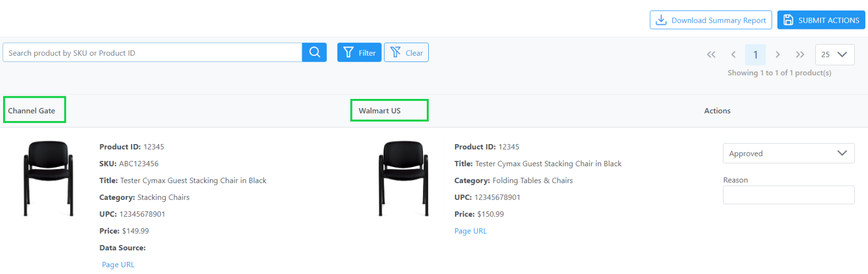Click the magnifying glass search button
Image resolution: width=868 pixels, height=274 pixels.
click(x=315, y=52)
